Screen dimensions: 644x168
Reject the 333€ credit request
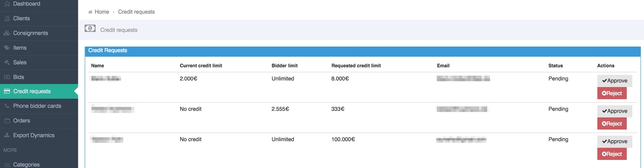(612, 124)
